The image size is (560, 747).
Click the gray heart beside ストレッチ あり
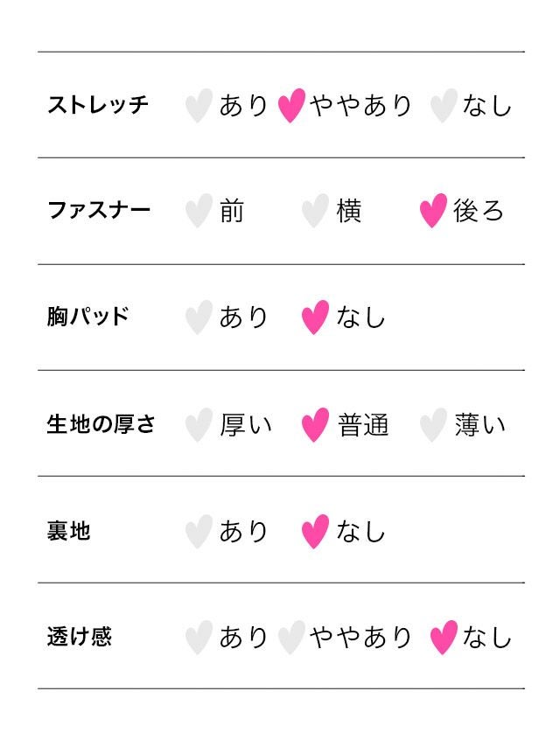[199, 106]
